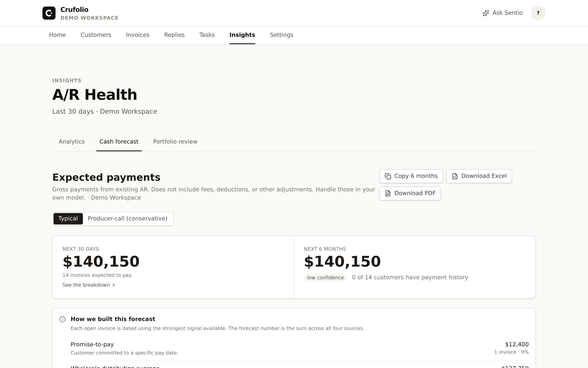Viewport: 588px width, 368px height.
Task: Click the Next 30 days $140,150 amount
Action: point(101,262)
